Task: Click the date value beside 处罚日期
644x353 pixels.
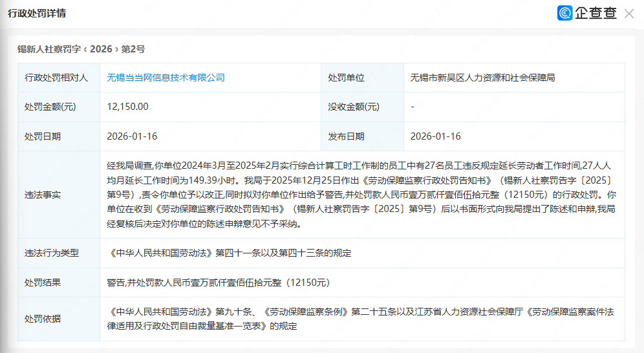Action: pos(132,136)
